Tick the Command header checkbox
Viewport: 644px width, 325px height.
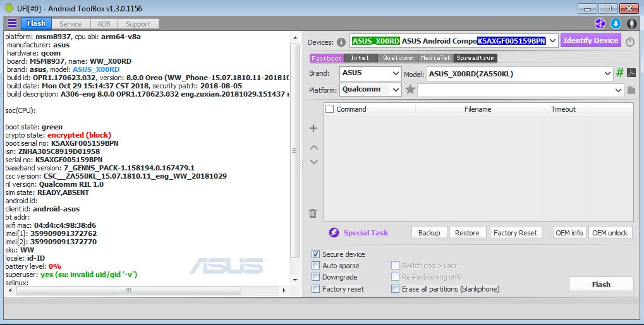(x=329, y=109)
